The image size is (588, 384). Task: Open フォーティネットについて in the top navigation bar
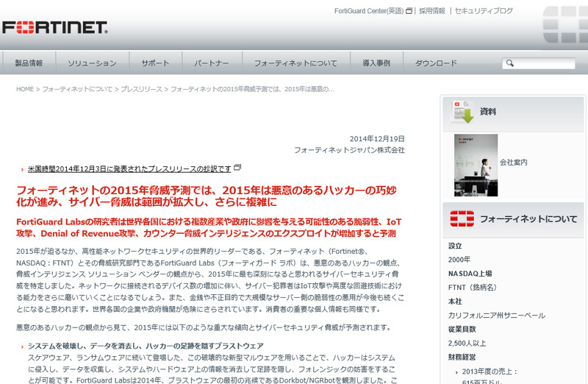(x=295, y=63)
